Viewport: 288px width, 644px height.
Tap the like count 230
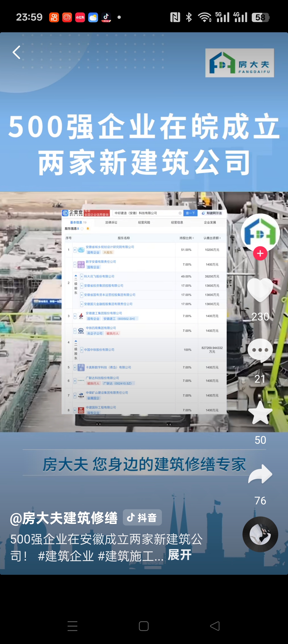260,317
